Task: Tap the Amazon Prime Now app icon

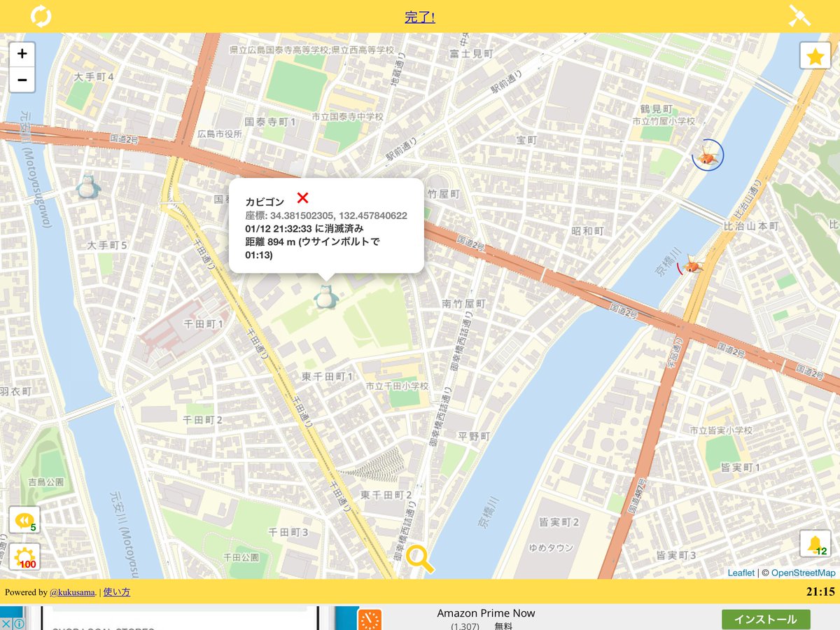Action: point(370,619)
